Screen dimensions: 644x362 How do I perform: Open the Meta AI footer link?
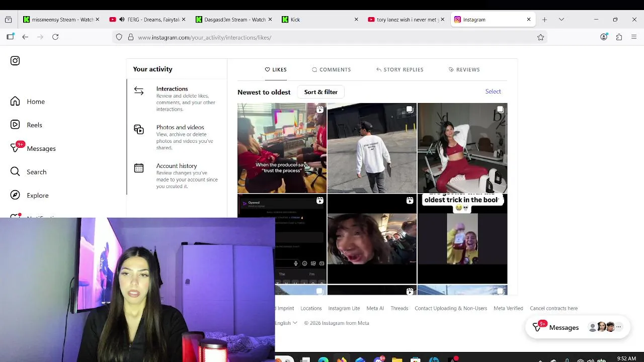tap(375, 308)
